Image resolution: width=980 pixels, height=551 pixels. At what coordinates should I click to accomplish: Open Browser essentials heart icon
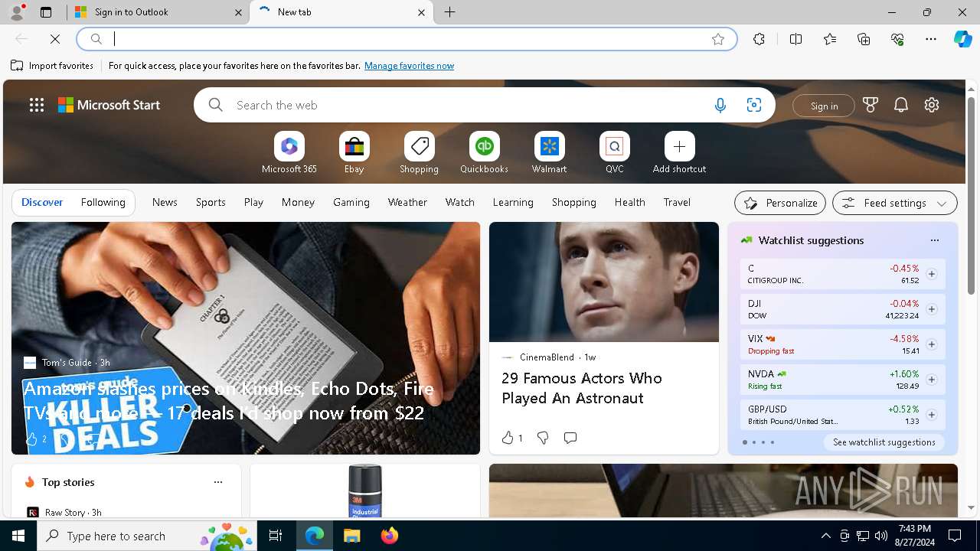tap(897, 39)
